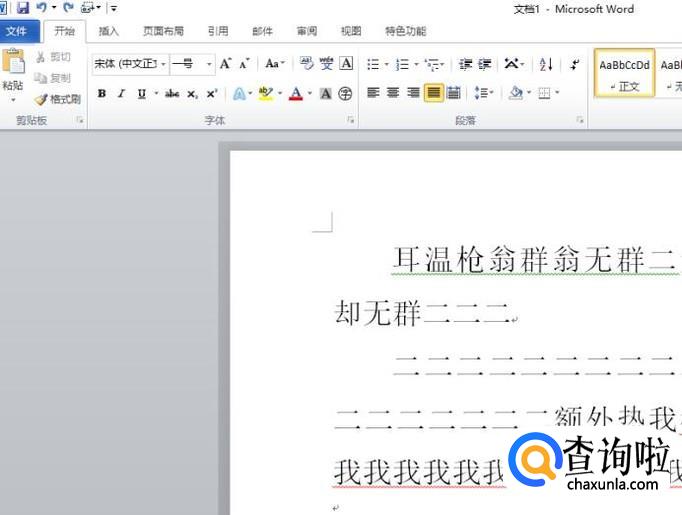Image resolution: width=682 pixels, height=515 pixels.
Task: Click the bullet list icon
Action: pos(373,64)
